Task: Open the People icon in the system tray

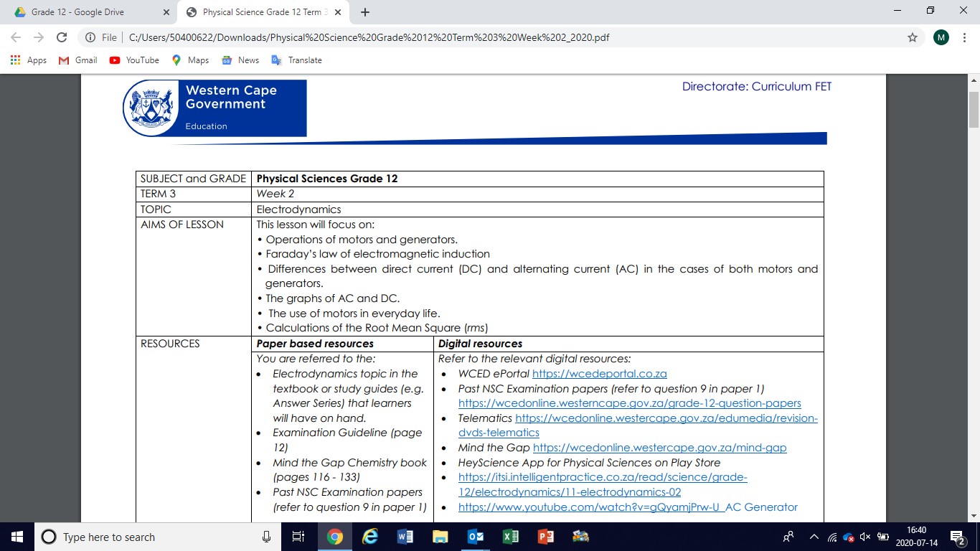Action: pyautogui.click(x=788, y=537)
